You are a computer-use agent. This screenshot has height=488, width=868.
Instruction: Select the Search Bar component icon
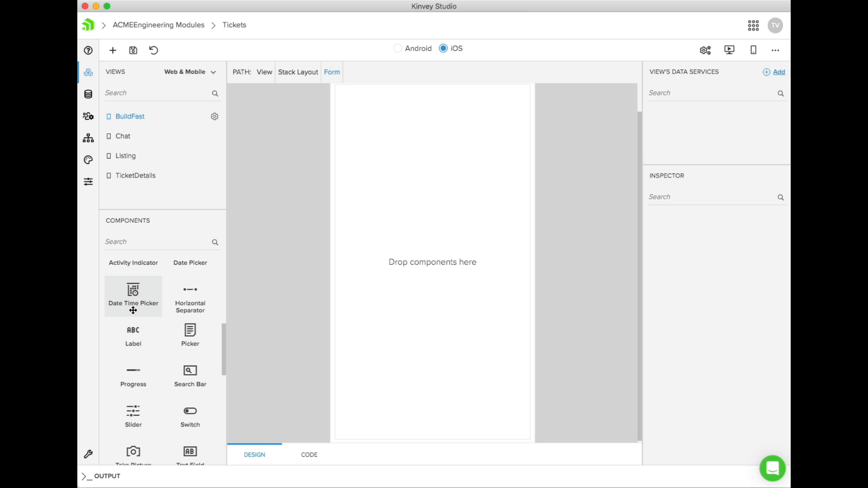tap(190, 371)
